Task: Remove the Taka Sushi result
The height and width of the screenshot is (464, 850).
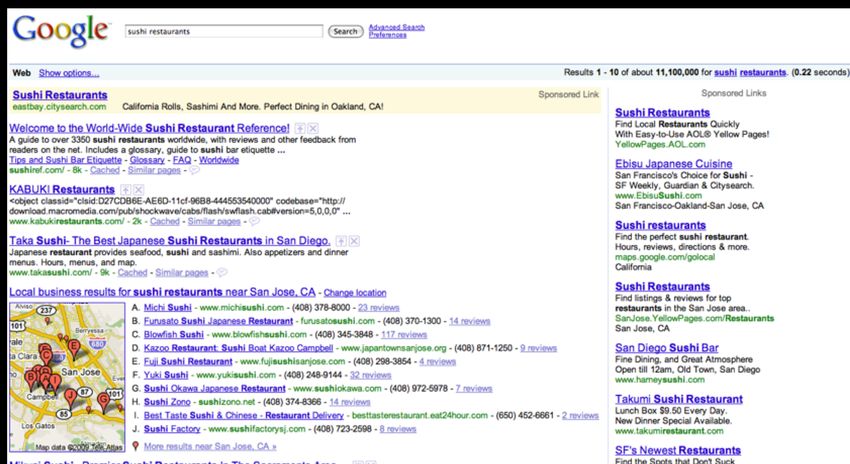Action: point(354,241)
